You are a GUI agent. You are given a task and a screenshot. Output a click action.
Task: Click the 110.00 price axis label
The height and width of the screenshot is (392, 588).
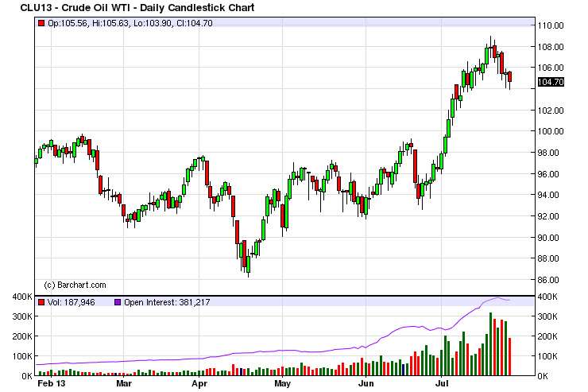pyautogui.click(x=551, y=25)
